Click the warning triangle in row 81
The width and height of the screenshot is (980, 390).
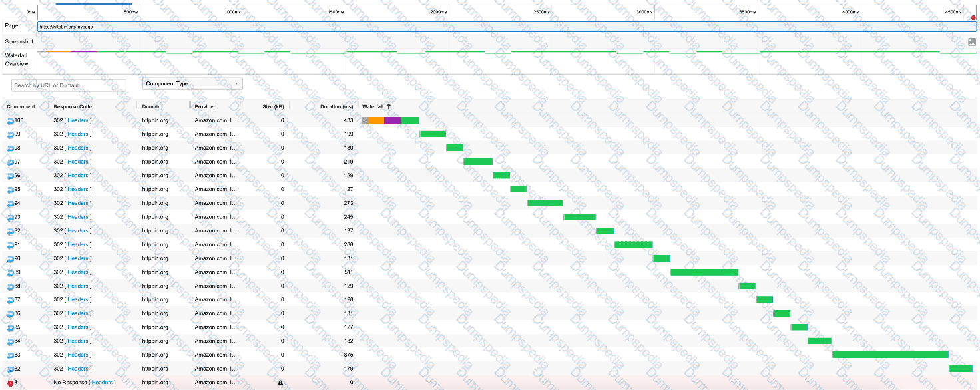[280, 383]
